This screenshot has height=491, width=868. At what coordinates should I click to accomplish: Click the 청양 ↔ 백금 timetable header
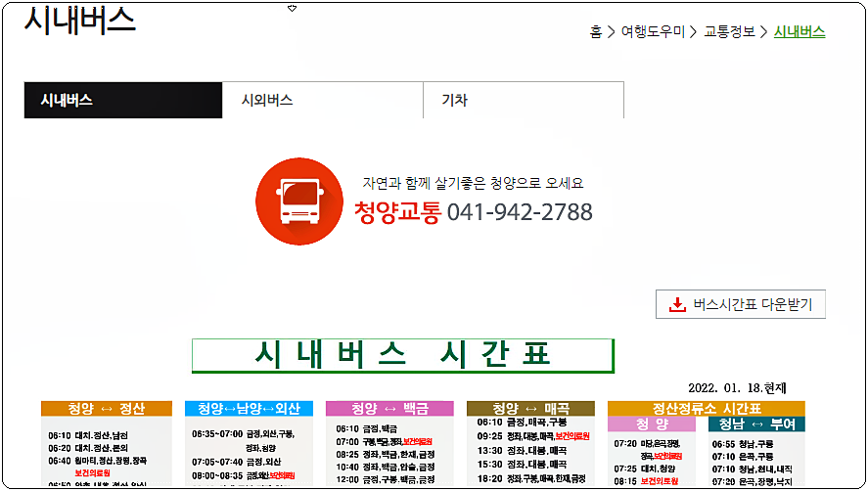389,409
